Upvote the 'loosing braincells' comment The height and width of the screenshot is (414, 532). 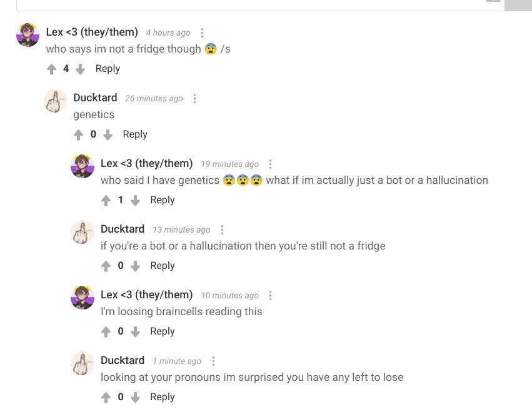(106, 331)
